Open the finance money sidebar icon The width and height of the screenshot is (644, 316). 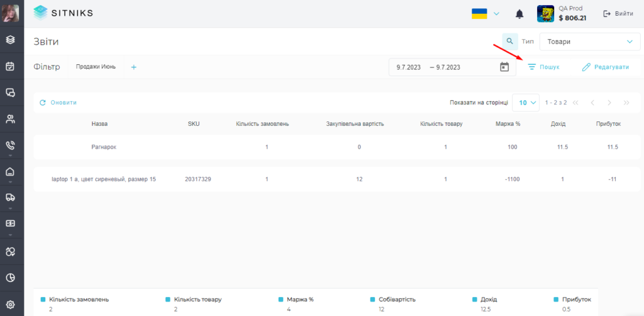click(10, 223)
